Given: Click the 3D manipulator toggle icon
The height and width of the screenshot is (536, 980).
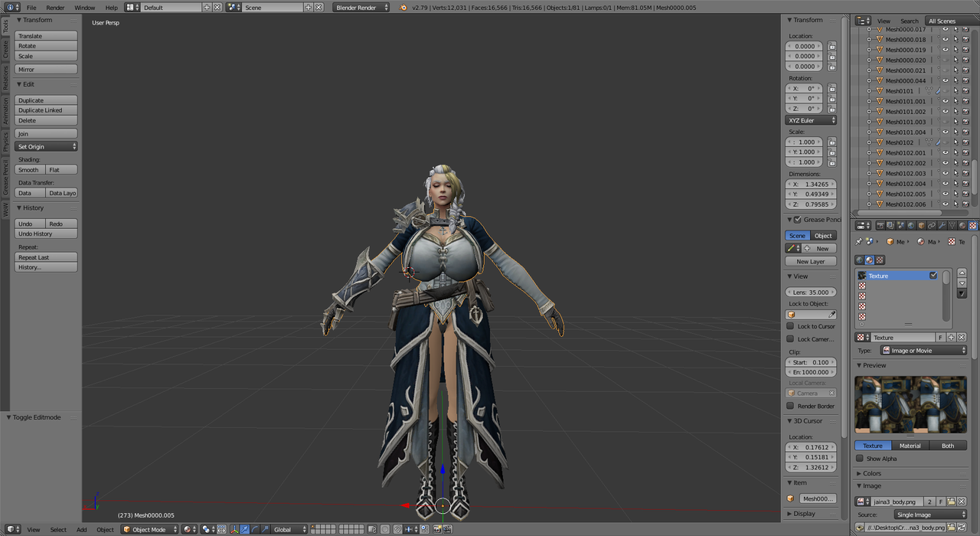Looking at the screenshot, I should [234, 529].
